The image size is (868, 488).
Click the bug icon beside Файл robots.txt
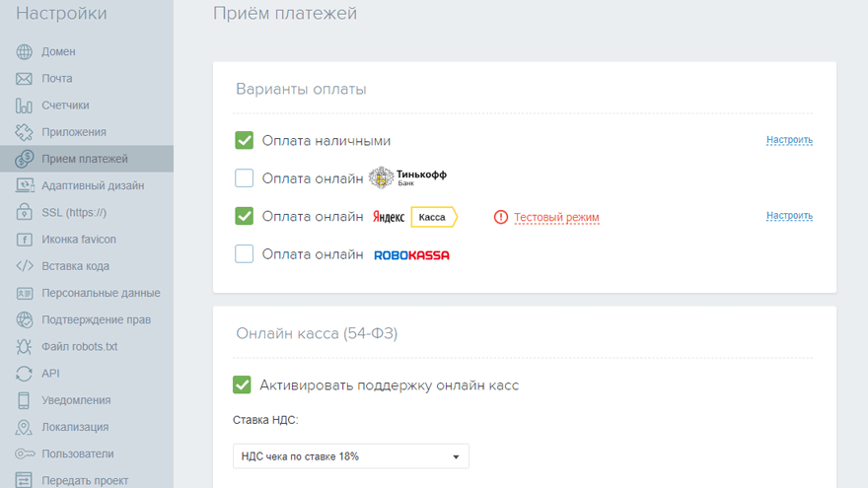[x=25, y=347]
